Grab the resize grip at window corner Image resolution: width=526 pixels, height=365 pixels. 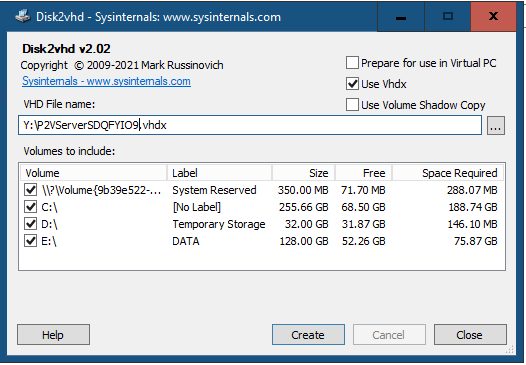coord(510,350)
